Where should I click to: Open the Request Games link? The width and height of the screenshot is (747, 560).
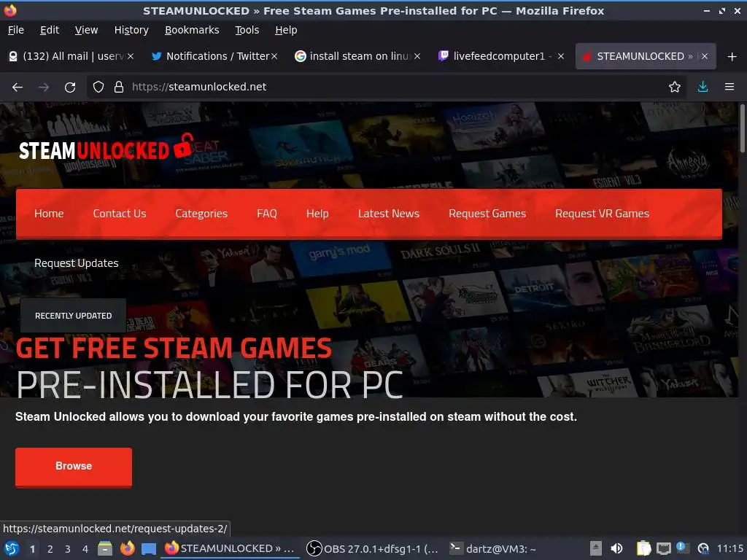(487, 214)
